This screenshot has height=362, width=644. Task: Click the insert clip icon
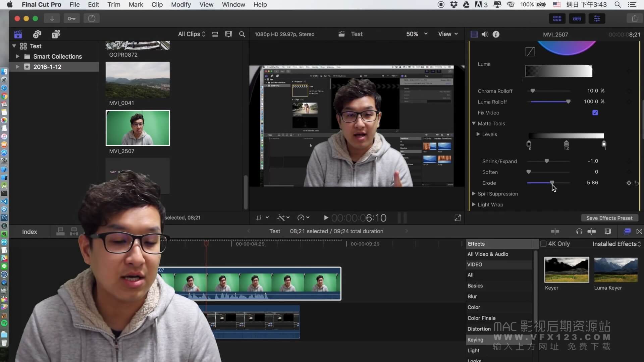(x=74, y=232)
